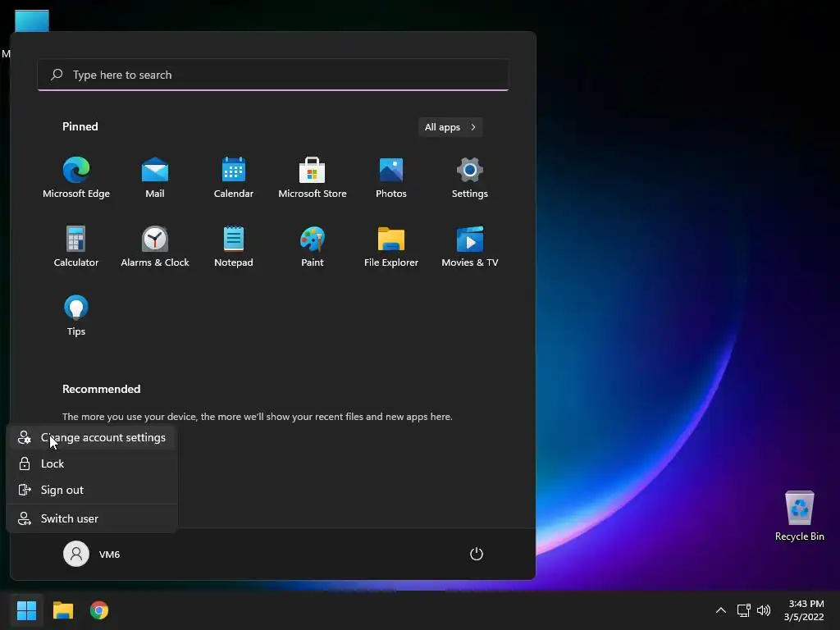Click the Recommended heading text
This screenshot has height=630, width=840.
tap(101, 389)
